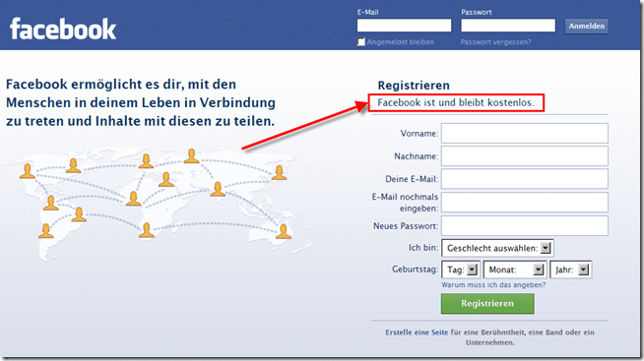
Task: Focus the E-Mail login field in the header
Action: click(x=404, y=26)
